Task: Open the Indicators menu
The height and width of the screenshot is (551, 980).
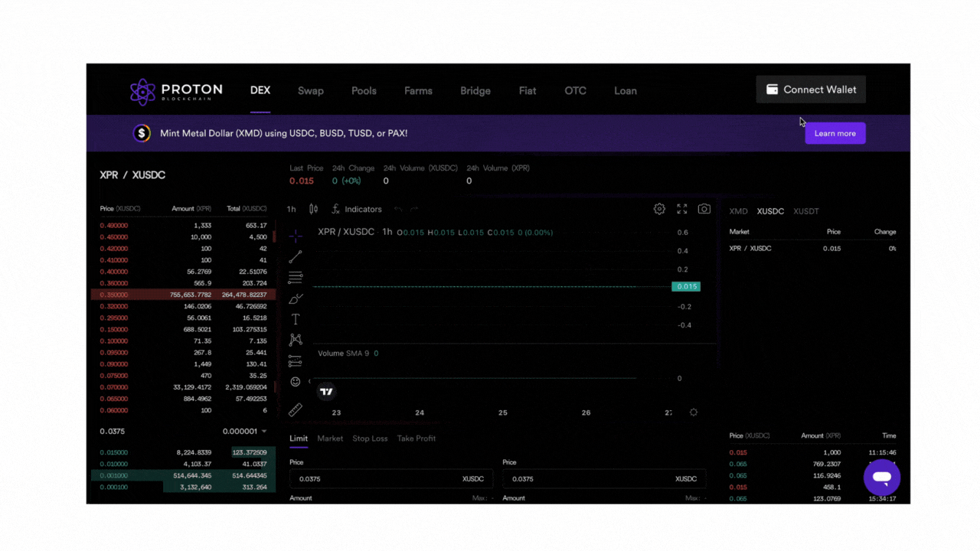Action: click(357, 209)
